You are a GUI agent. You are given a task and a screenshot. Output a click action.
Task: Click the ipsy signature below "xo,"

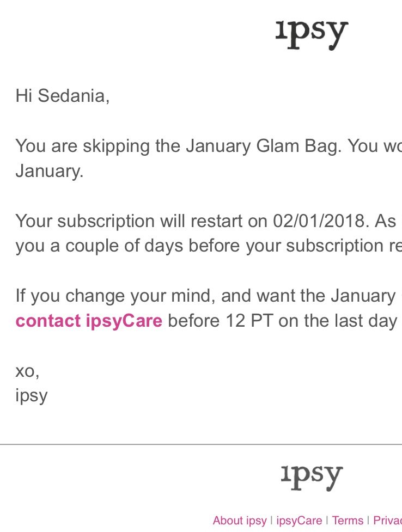[32, 396]
